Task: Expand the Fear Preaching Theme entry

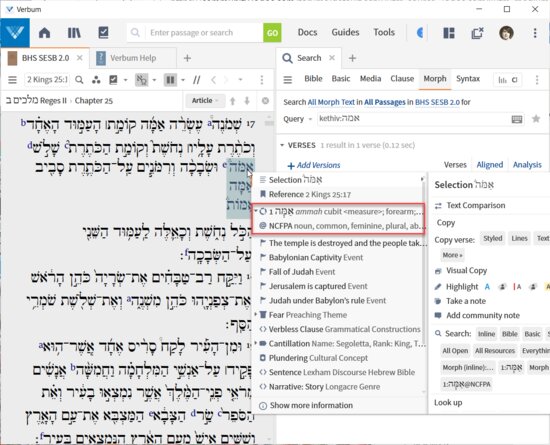Action: pyautogui.click(x=255, y=314)
